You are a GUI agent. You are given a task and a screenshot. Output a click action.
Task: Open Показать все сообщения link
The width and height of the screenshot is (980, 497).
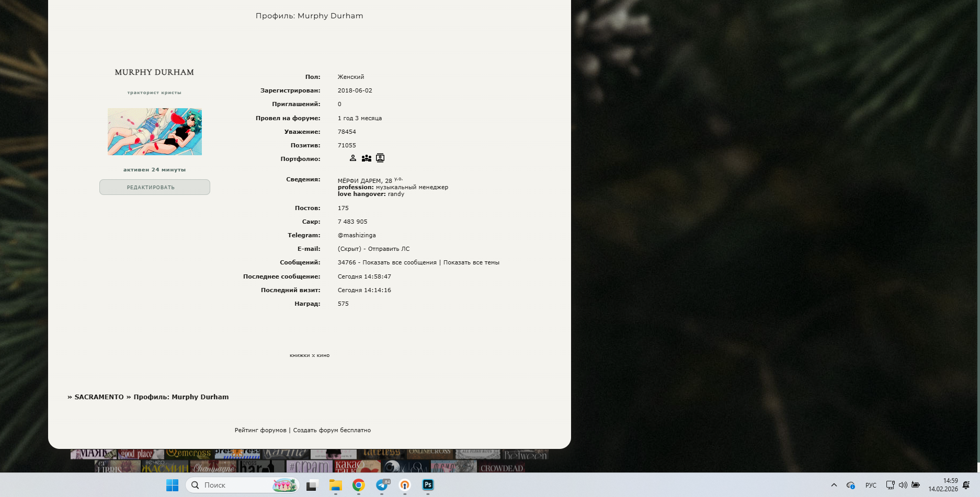click(x=400, y=262)
